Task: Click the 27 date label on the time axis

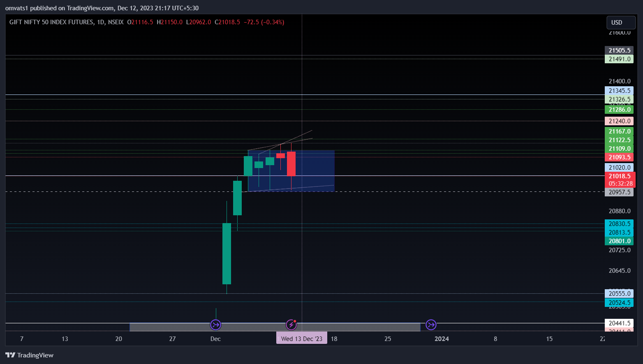Action: coord(173,339)
